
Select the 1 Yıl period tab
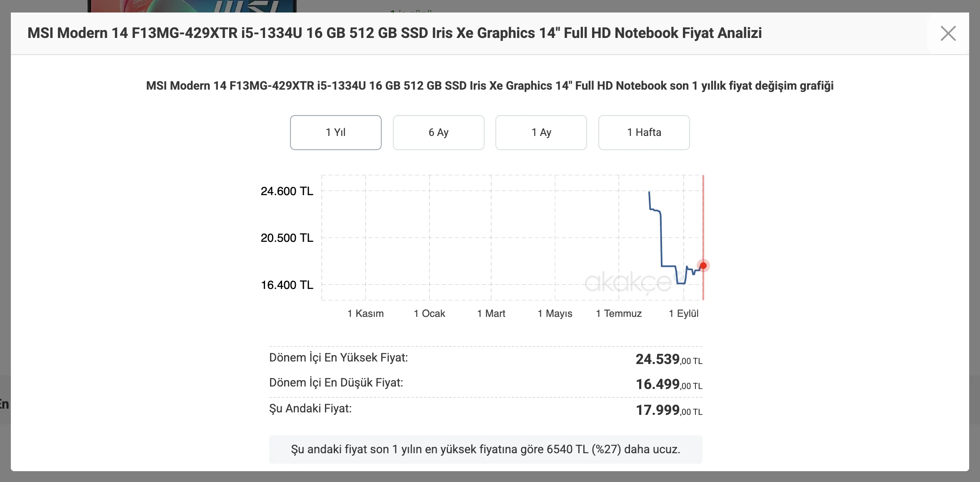(x=335, y=133)
